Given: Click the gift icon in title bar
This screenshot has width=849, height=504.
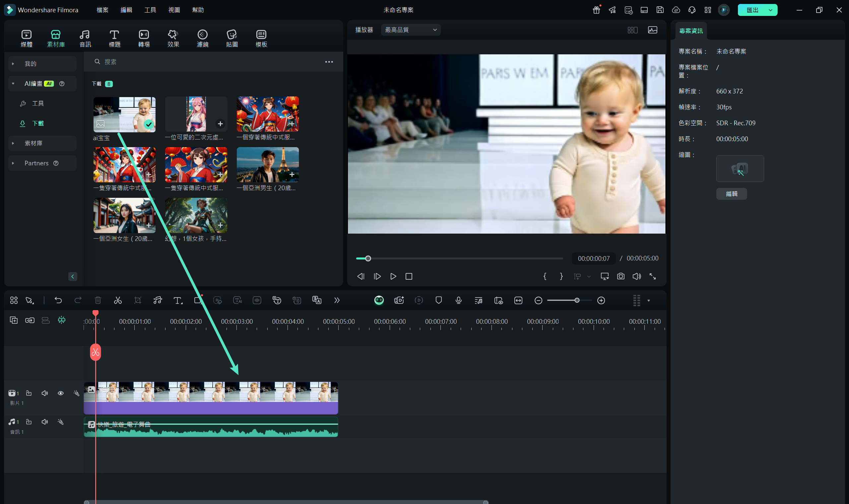Looking at the screenshot, I should [x=597, y=10].
